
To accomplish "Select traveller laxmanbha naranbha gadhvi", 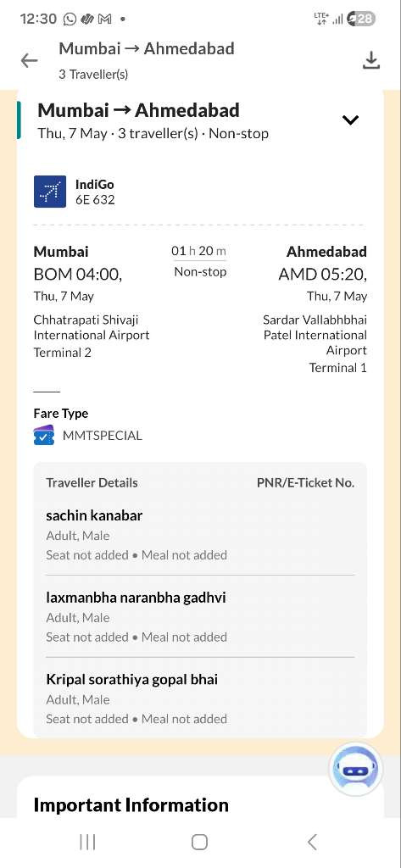I will (x=200, y=616).
